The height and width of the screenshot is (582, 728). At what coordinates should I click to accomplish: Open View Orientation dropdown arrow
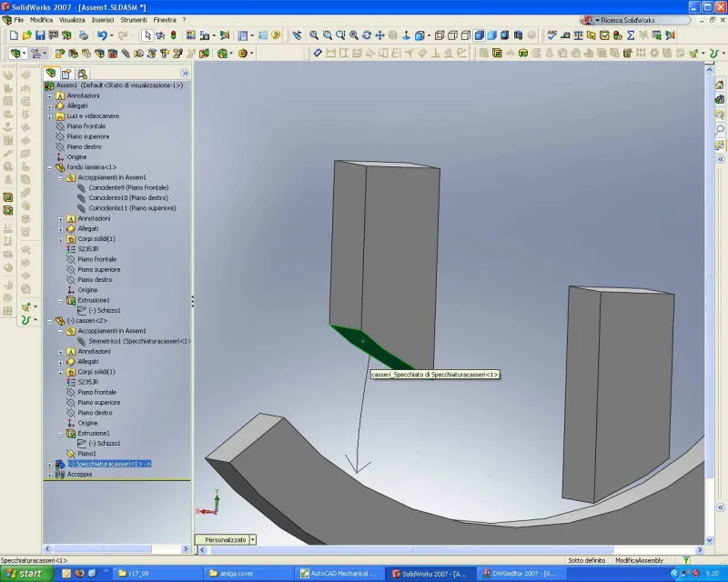click(x=429, y=35)
